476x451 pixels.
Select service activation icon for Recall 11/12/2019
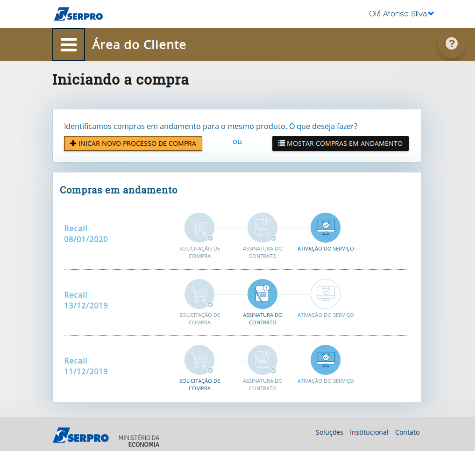pyautogui.click(x=326, y=360)
